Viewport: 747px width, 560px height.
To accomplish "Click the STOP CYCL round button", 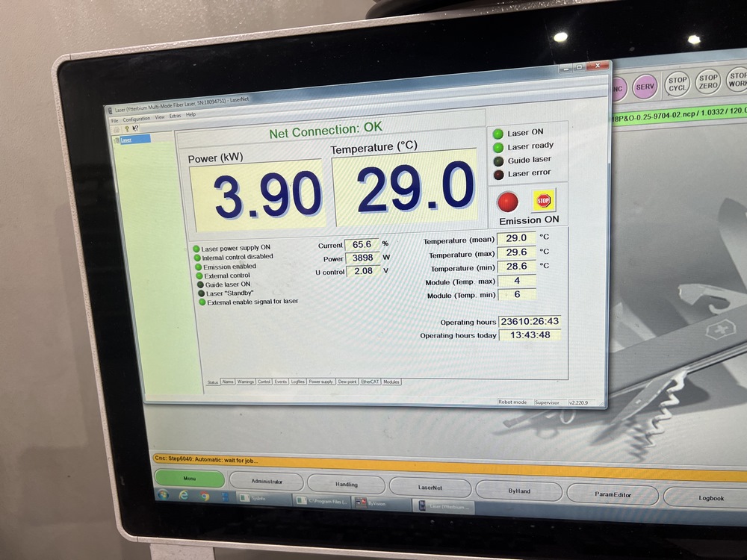I will pos(677,84).
